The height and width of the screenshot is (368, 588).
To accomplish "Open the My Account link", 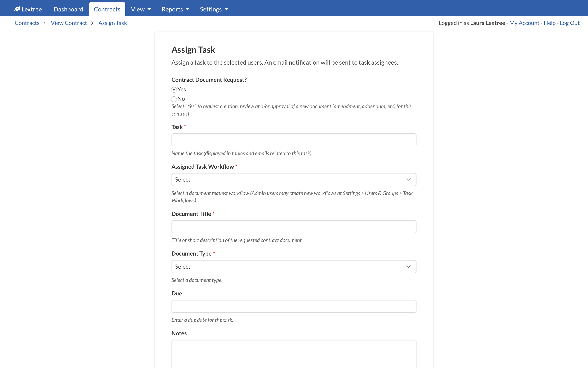I will [x=524, y=23].
